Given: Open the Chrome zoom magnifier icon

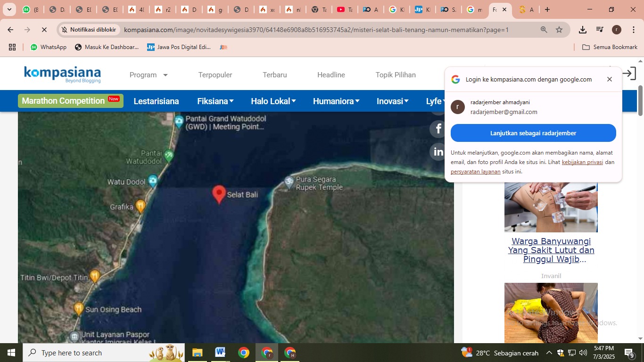Looking at the screenshot, I should [x=544, y=30].
